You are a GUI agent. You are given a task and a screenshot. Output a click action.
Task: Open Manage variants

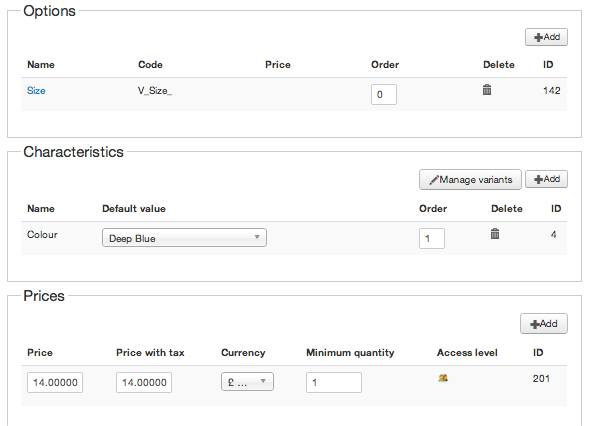pyautogui.click(x=470, y=179)
